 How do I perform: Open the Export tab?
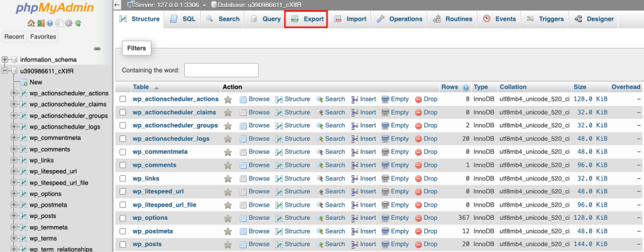tap(306, 19)
